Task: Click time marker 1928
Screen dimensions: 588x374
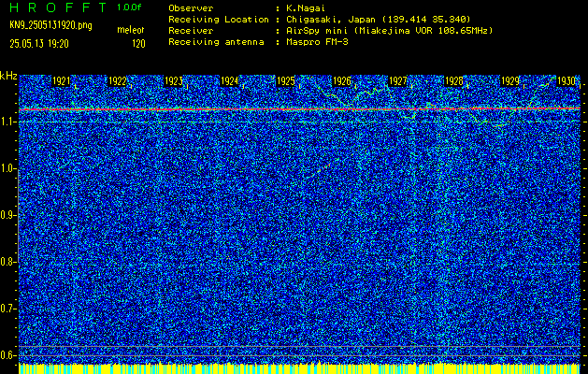Action: (x=453, y=81)
